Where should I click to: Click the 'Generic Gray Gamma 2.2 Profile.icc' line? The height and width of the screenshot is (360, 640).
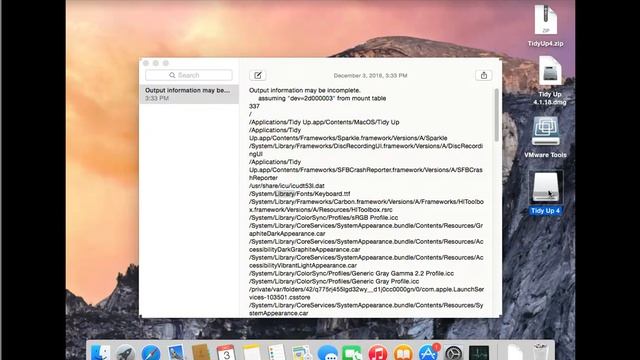pos(351,273)
